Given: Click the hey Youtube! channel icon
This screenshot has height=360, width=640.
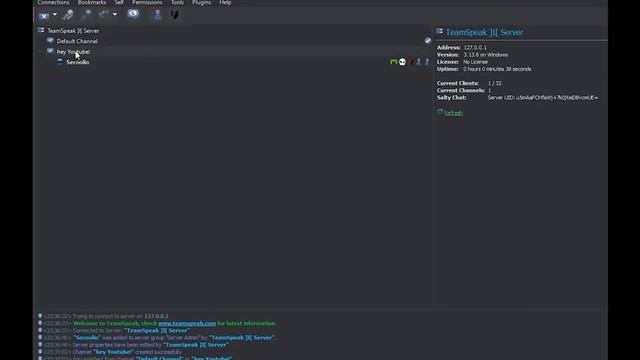Looking at the screenshot, I should point(50,51).
